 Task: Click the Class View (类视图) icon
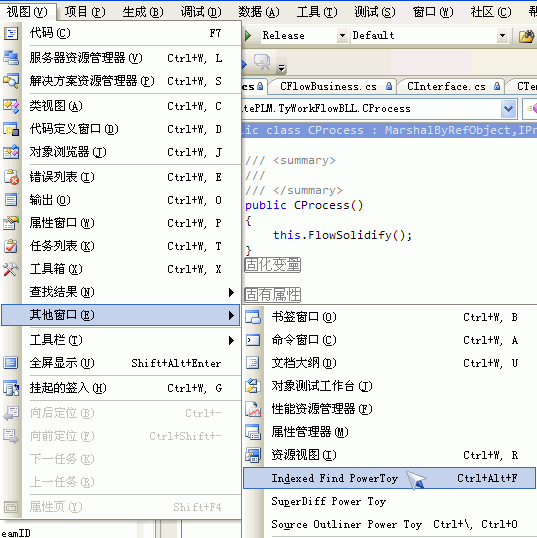[x=11, y=106]
